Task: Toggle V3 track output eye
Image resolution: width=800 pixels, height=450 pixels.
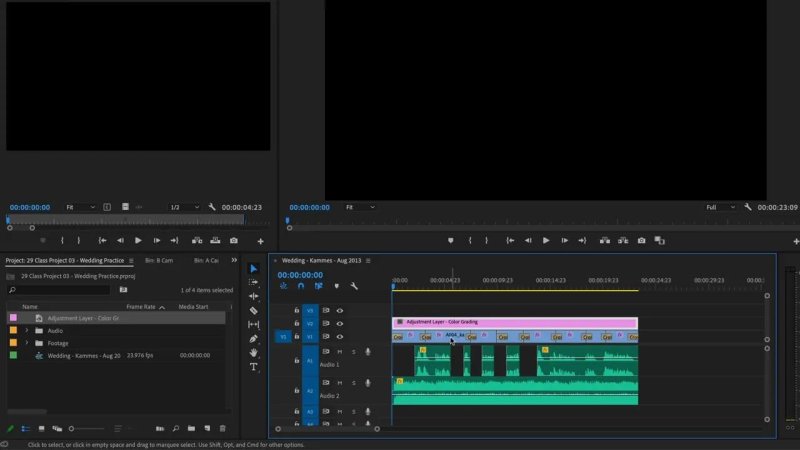Action: [x=340, y=310]
